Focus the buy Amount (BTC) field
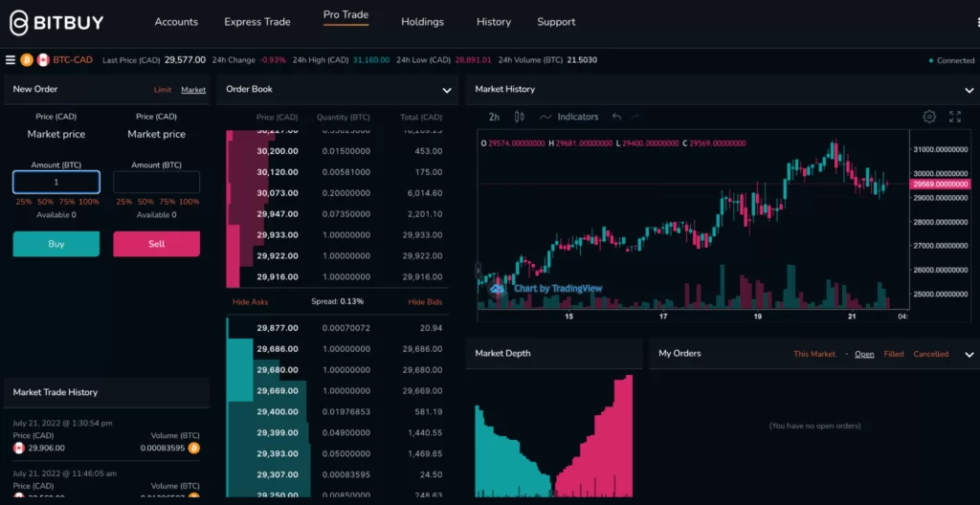The width and height of the screenshot is (980, 505). click(56, 182)
